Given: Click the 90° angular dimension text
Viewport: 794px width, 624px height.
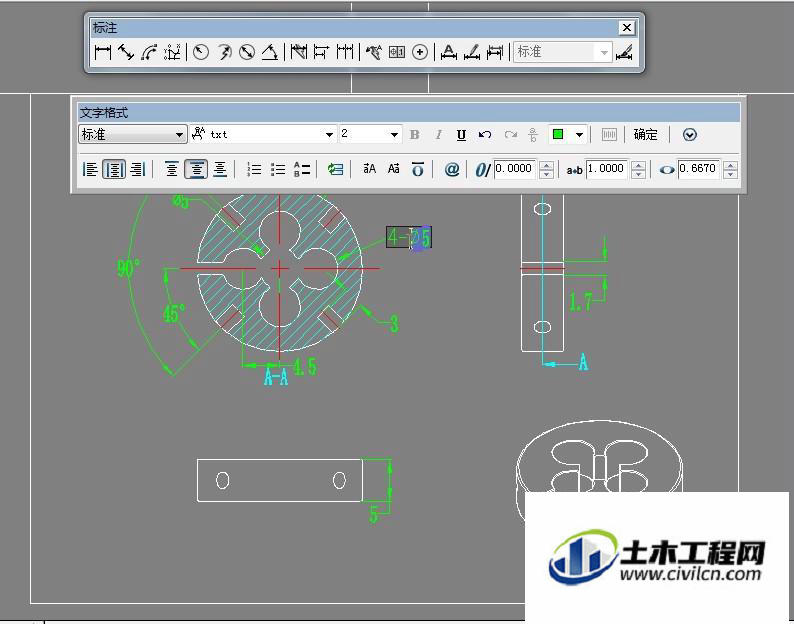Looking at the screenshot, I should [129, 268].
